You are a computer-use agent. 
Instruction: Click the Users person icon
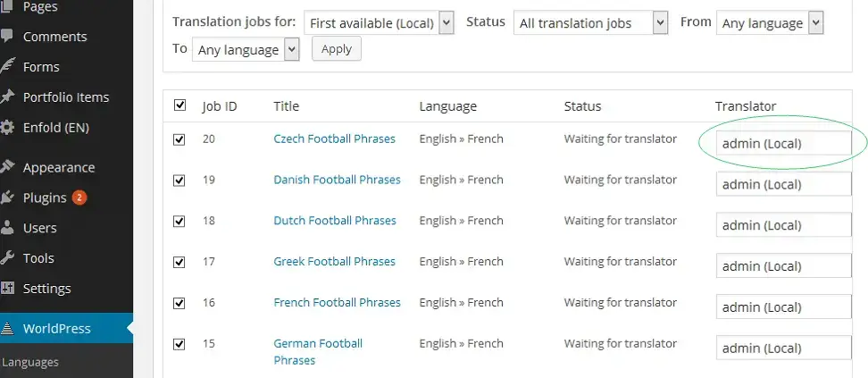click(6, 228)
